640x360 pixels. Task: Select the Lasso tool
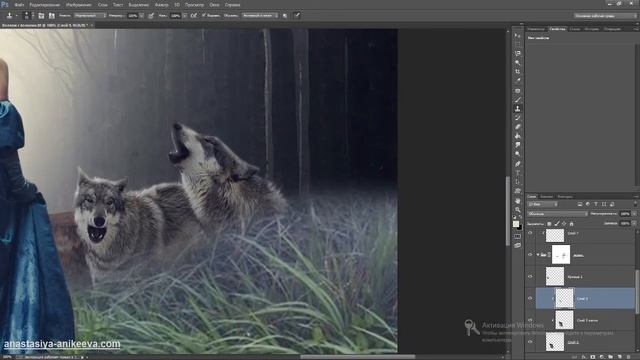tap(518, 53)
